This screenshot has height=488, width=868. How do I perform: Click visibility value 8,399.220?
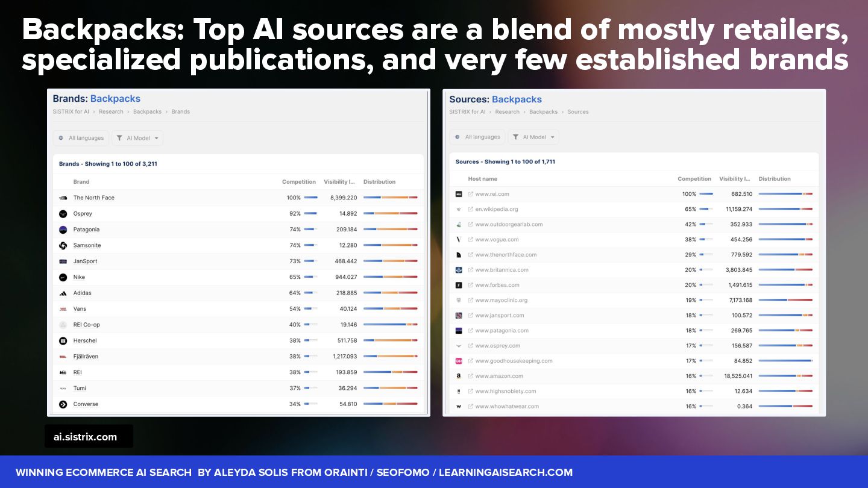(344, 198)
